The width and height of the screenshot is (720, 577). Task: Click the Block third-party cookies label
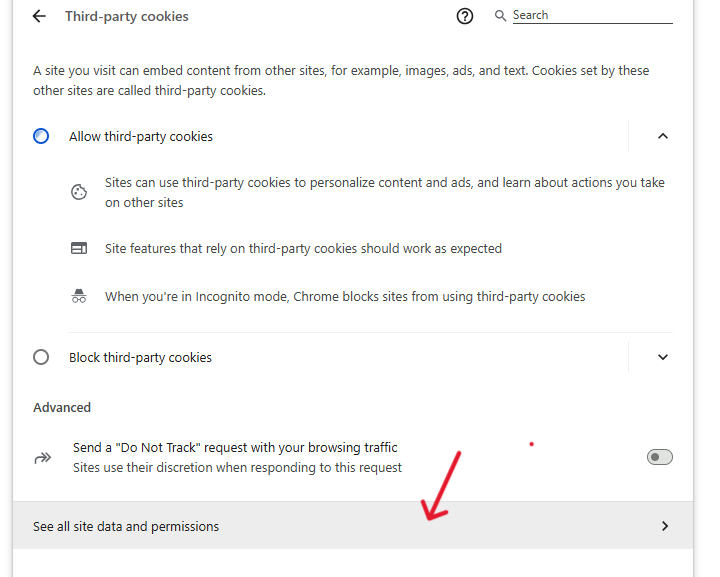[x=140, y=357]
